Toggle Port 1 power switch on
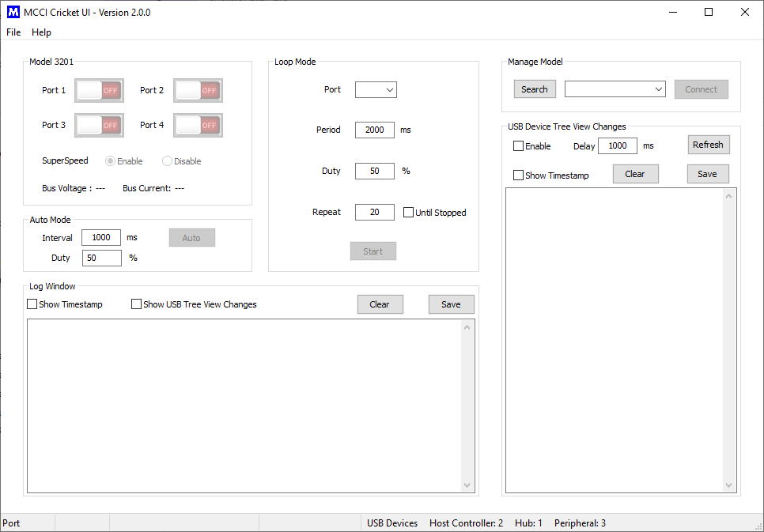This screenshot has height=532, width=764. point(98,90)
